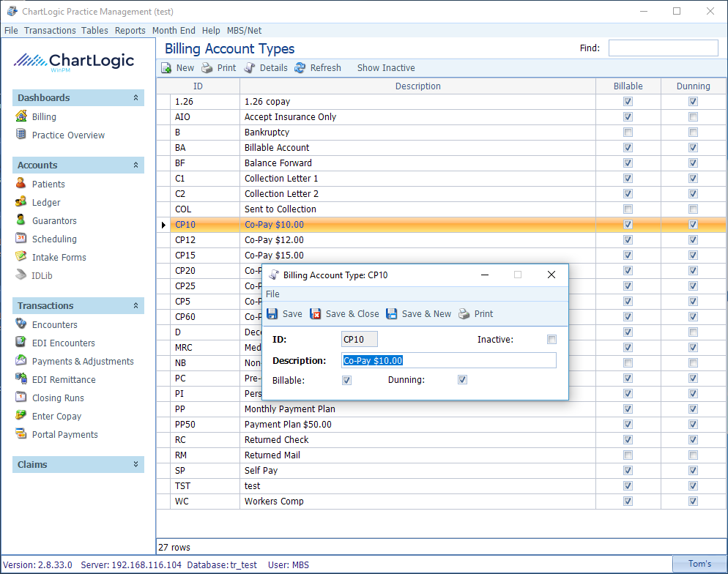Select the Returned Check row

[441, 439]
